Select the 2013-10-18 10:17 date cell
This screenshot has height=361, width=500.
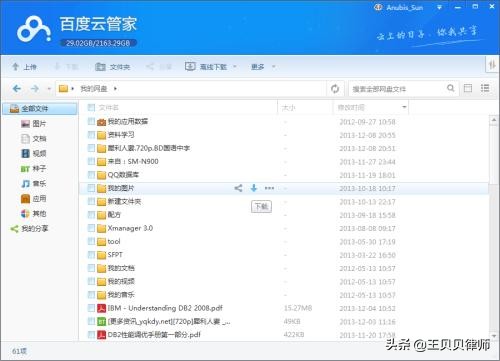367,188
